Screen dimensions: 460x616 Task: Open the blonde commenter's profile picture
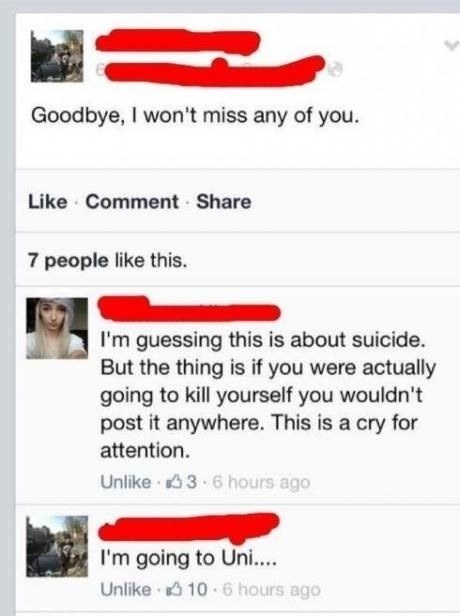point(57,328)
